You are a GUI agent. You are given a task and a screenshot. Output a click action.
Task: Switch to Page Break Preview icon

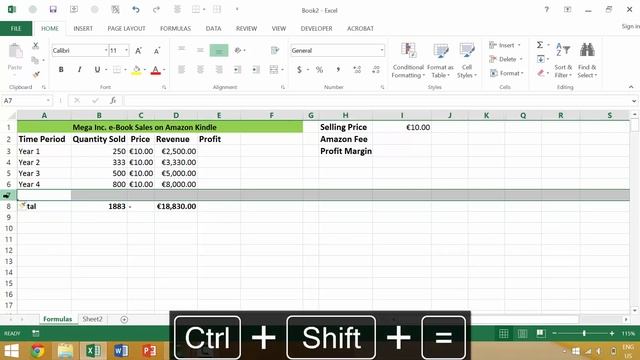[541, 333]
